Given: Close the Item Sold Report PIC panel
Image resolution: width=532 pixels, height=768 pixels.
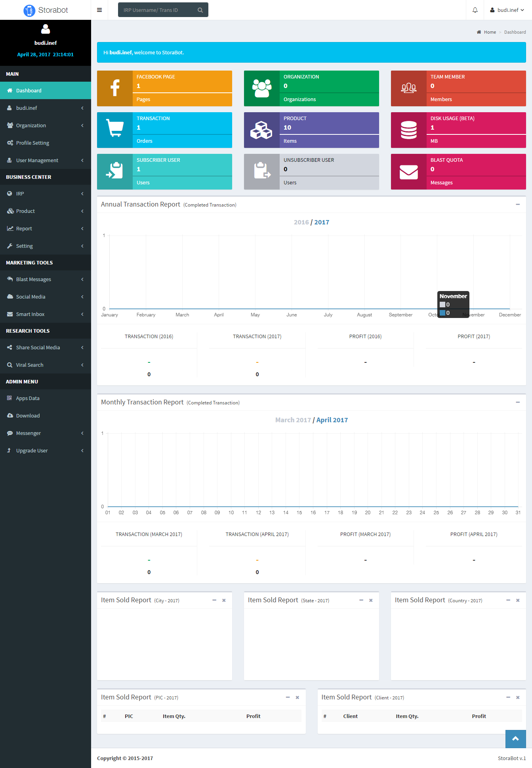Looking at the screenshot, I should [297, 697].
